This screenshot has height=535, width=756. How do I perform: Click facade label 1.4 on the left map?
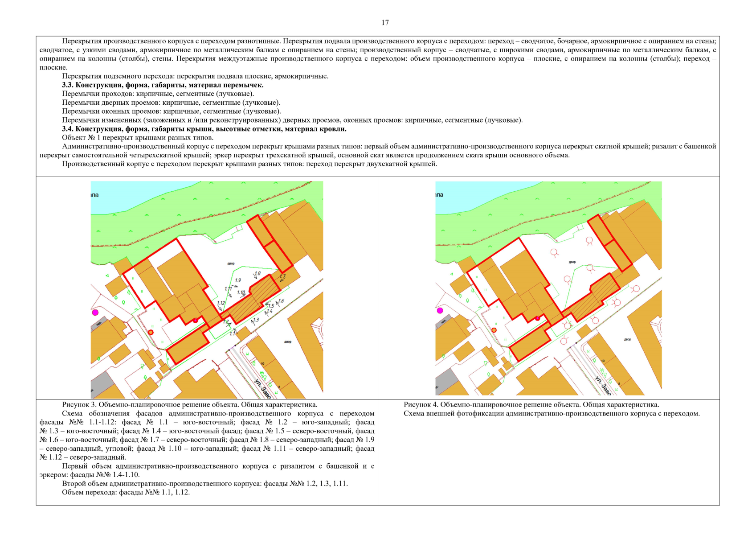269,312
